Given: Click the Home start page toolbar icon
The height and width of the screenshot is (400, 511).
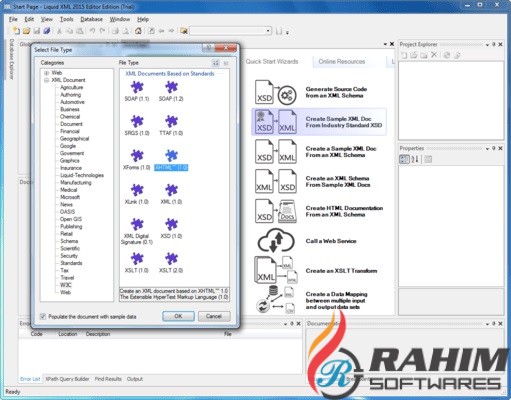Looking at the screenshot, I should click(138, 31).
